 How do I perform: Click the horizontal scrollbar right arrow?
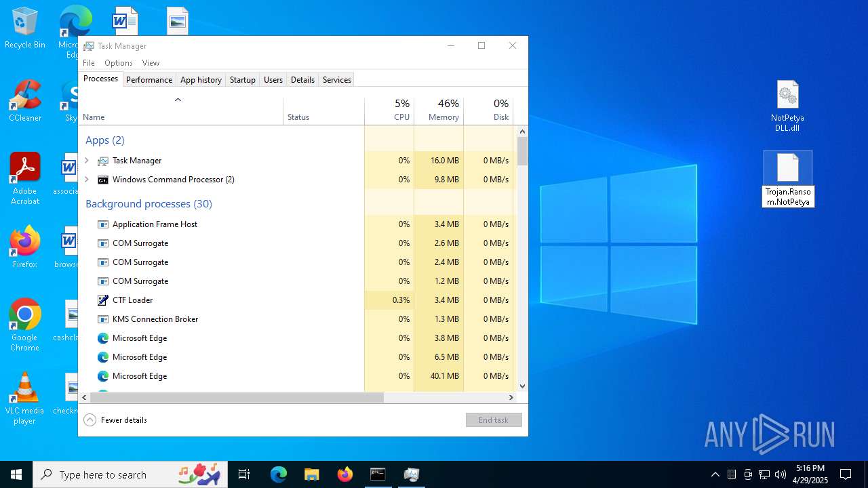(x=511, y=398)
